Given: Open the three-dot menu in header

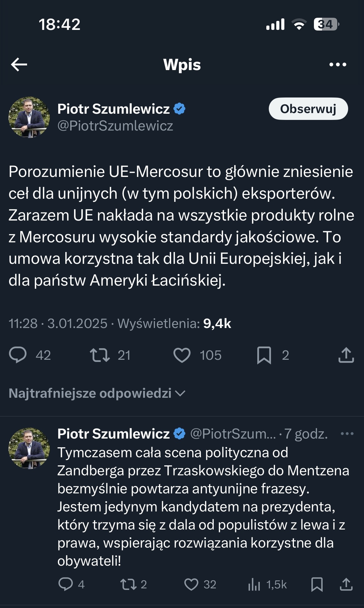Looking at the screenshot, I should (x=338, y=64).
